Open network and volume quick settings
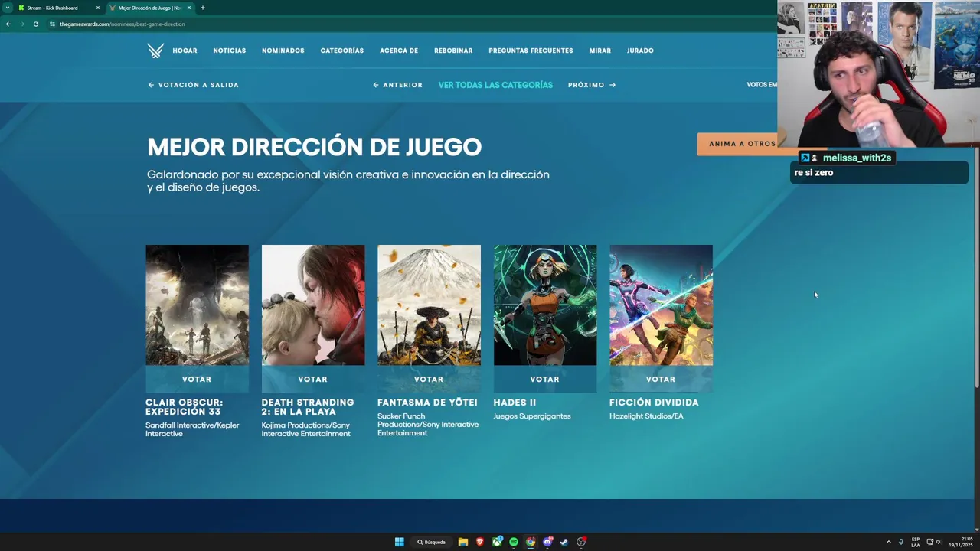 coord(934,542)
